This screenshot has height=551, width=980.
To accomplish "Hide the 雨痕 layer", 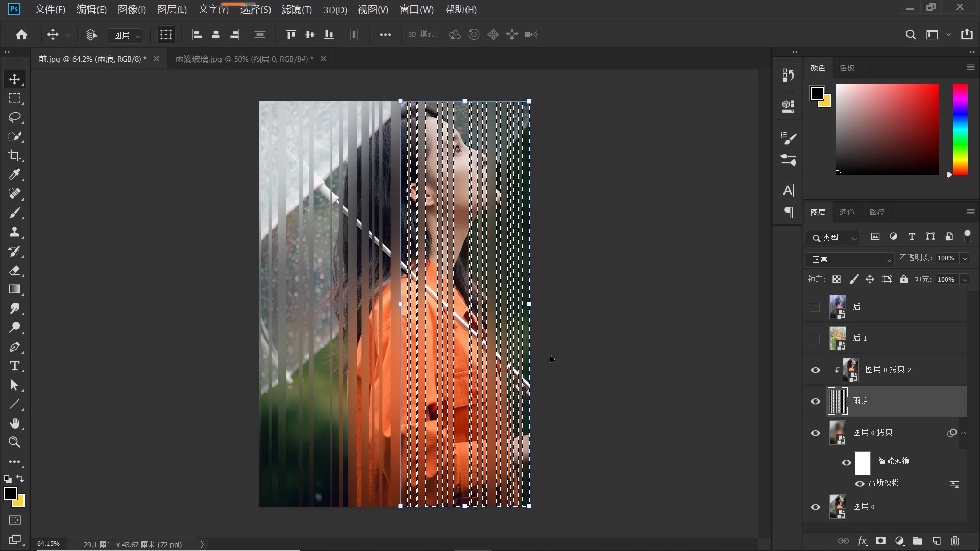I will pyautogui.click(x=815, y=401).
